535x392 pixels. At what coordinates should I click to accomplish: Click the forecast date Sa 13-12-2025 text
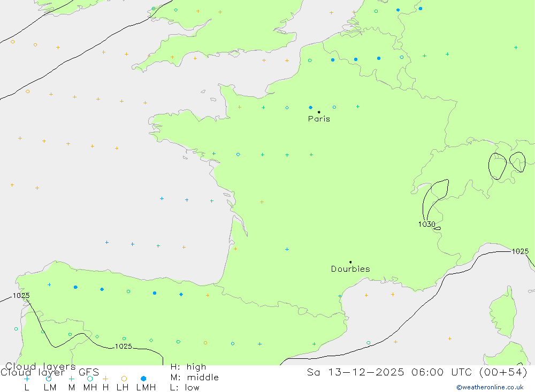(x=356, y=372)
